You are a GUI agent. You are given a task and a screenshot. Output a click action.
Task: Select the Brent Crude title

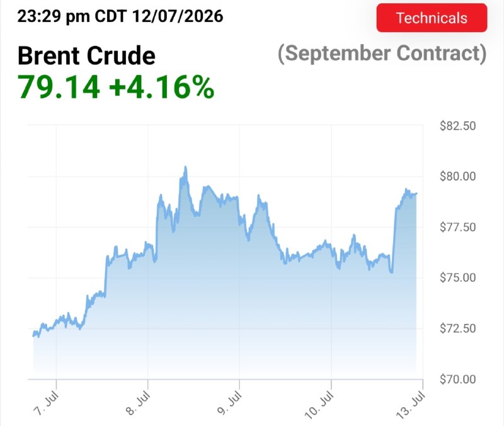(x=86, y=55)
